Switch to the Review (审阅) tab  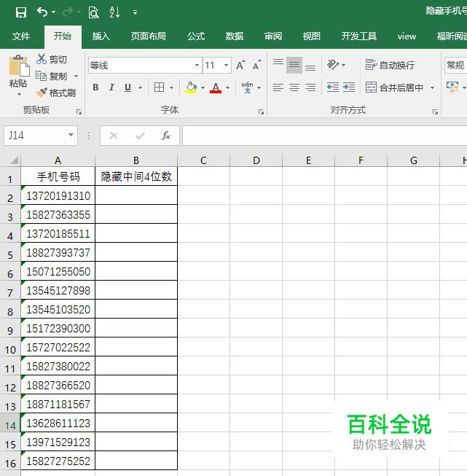(273, 36)
